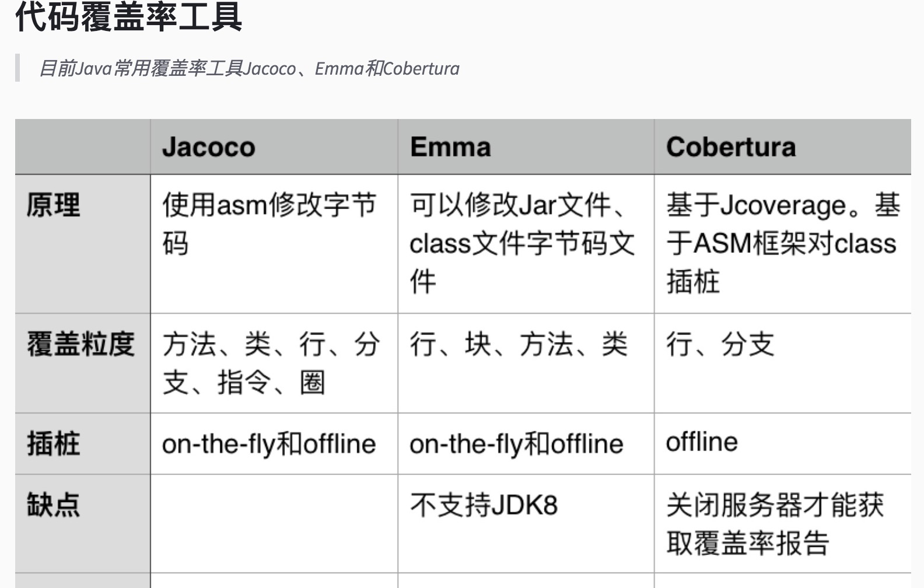
Task: Click the Cobertura column header
Action: pyautogui.click(x=783, y=146)
